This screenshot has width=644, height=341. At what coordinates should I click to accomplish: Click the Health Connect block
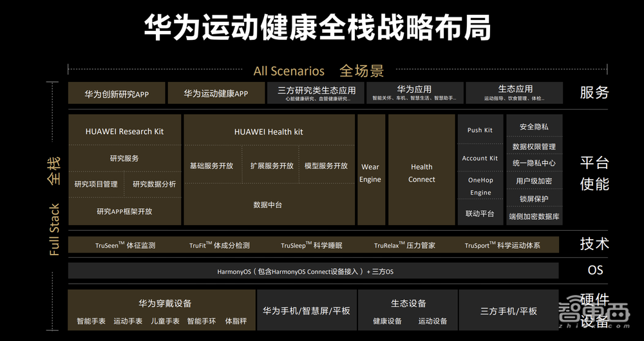[x=422, y=173]
